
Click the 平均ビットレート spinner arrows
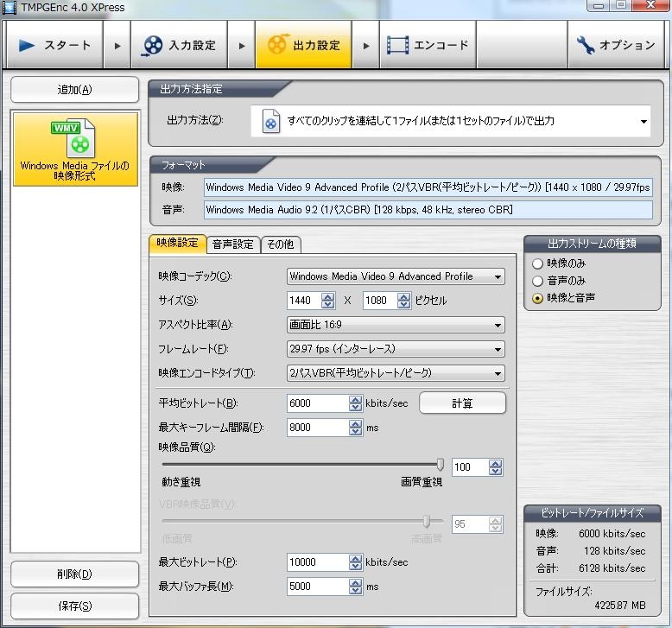[356, 403]
